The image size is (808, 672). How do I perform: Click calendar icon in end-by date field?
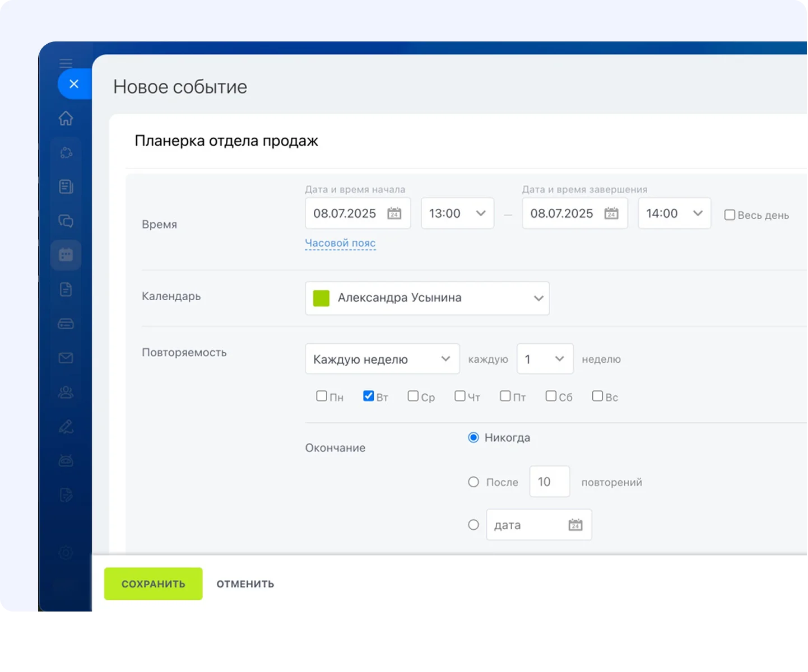575,525
